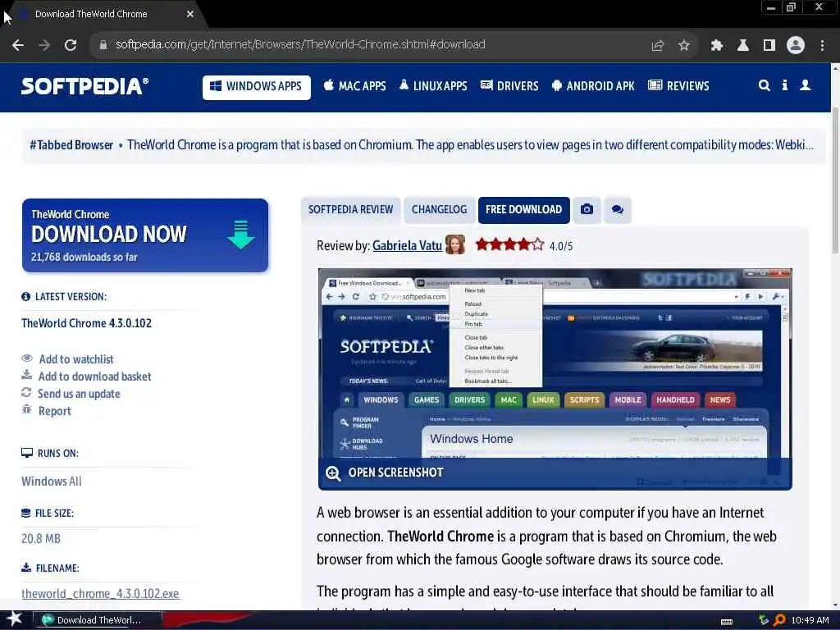Click the 20.8 MB file size

tap(41, 538)
